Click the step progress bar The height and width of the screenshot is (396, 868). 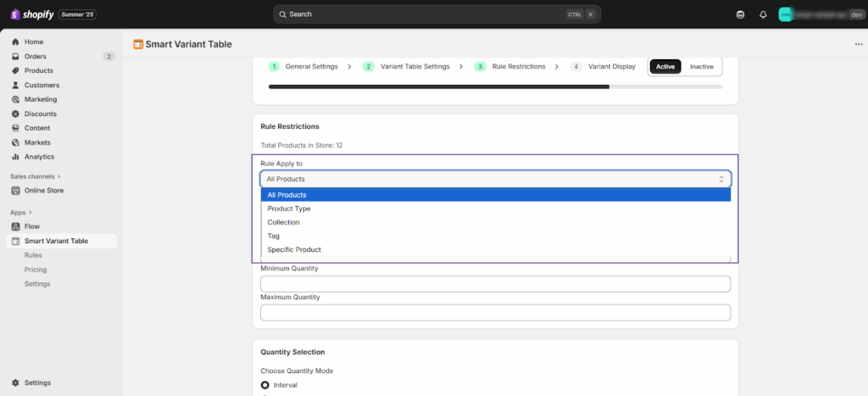pyautogui.click(x=495, y=86)
